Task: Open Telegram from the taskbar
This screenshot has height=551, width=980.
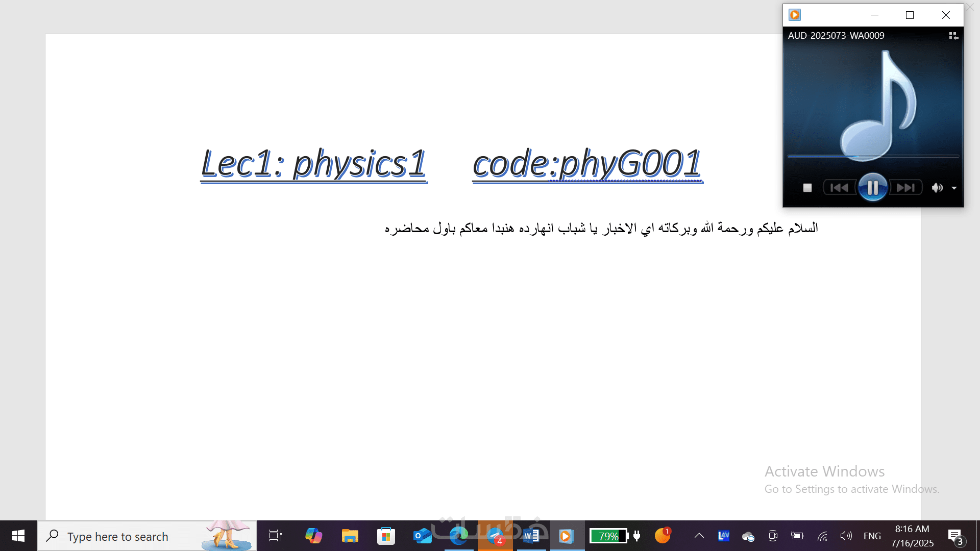Action: coord(495,536)
